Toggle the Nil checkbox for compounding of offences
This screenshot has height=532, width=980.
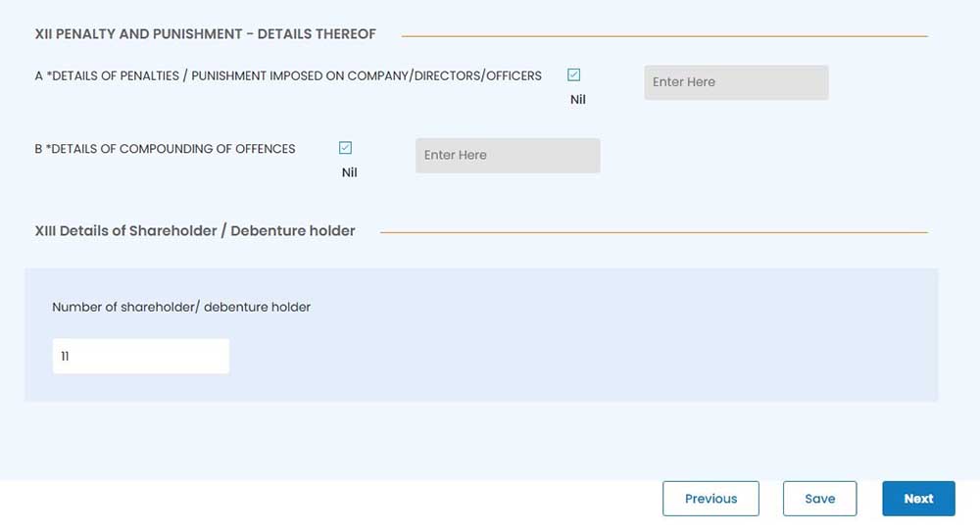coord(345,148)
